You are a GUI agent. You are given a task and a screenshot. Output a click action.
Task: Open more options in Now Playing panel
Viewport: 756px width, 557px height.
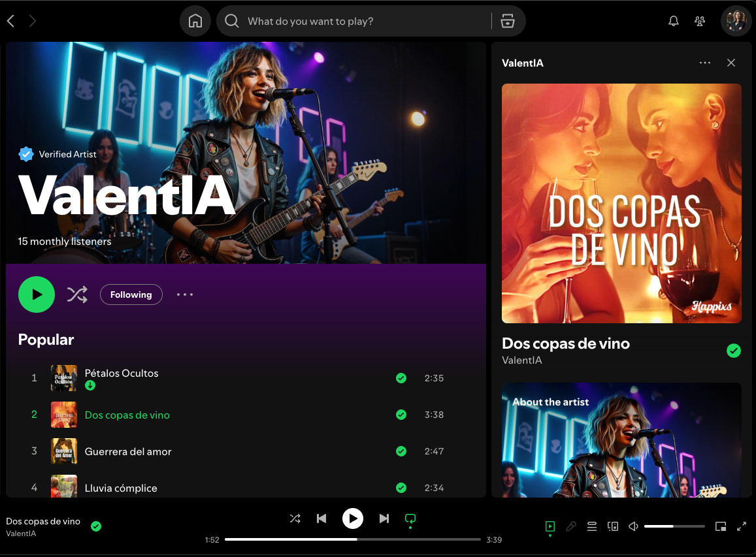[x=704, y=63]
